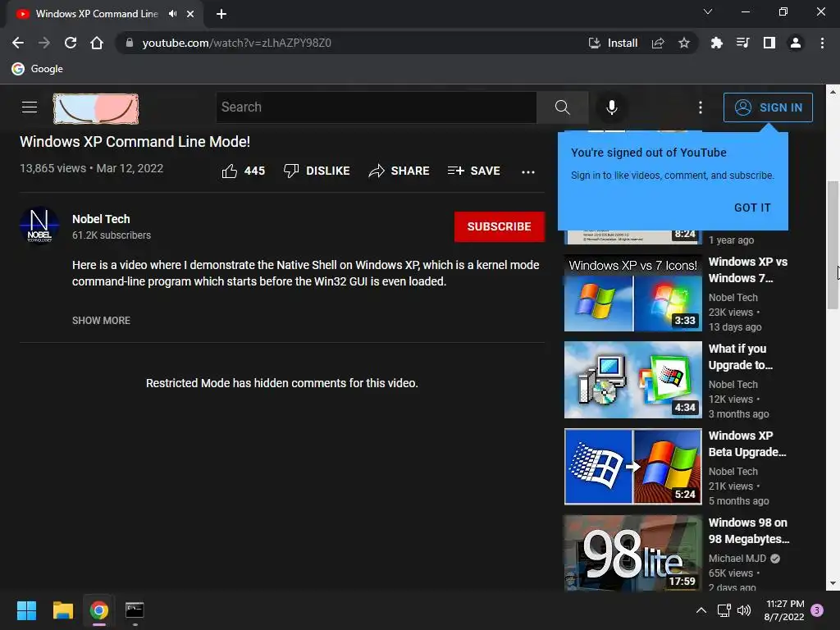
Task: Click the SIGN IN button
Action: (768, 107)
